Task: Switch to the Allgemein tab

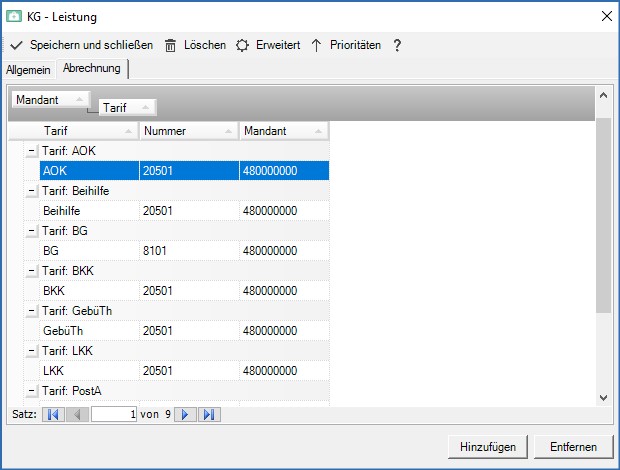Action: (28, 69)
